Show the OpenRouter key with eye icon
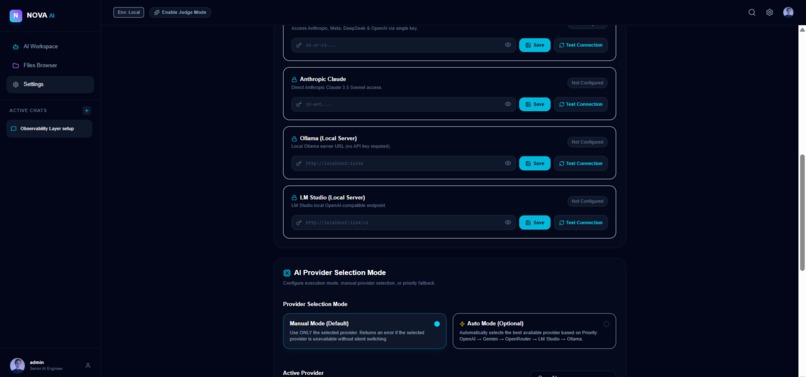806x377 pixels. click(x=508, y=45)
